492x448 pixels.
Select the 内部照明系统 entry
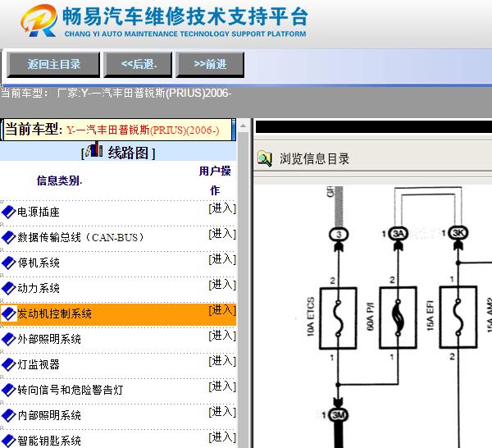click(49, 416)
